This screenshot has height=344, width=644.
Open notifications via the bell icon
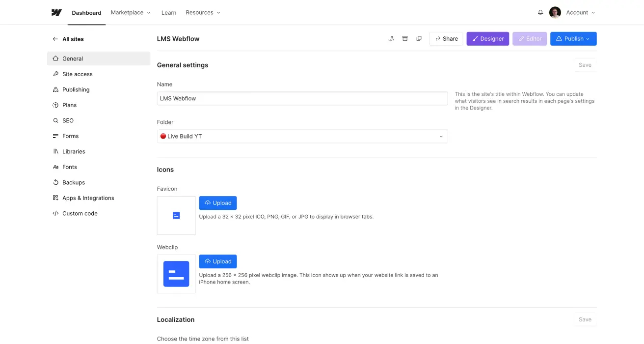540,12
